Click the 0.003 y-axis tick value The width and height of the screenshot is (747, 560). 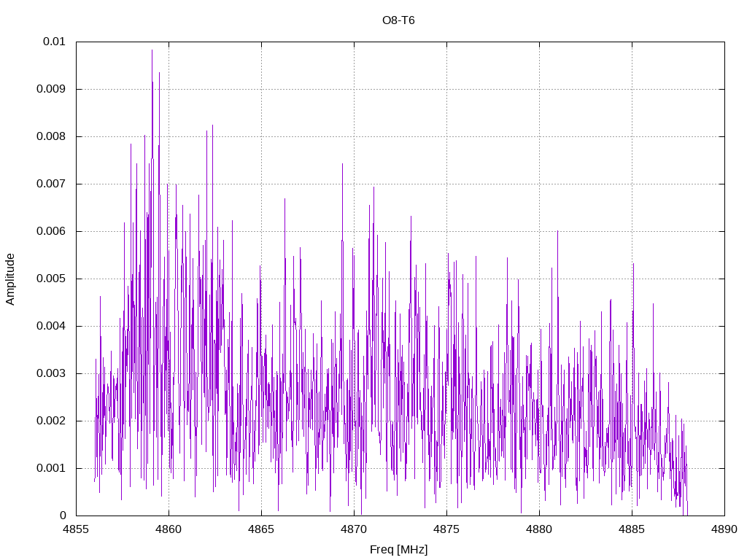[x=51, y=373]
